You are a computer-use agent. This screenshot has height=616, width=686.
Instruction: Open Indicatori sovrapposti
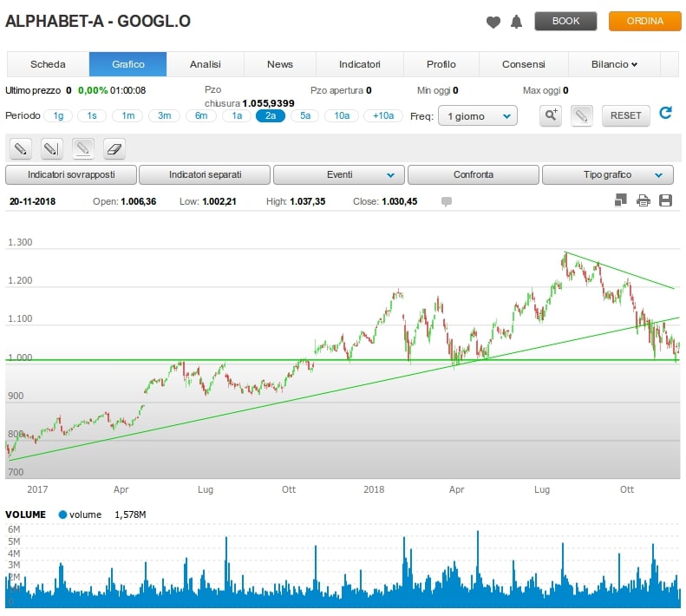pos(71,174)
